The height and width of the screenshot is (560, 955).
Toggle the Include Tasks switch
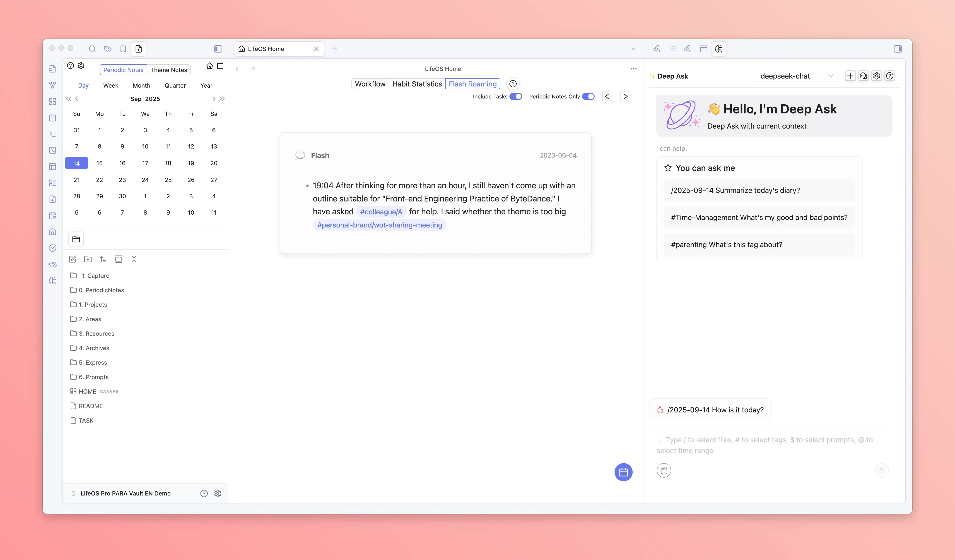pyautogui.click(x=515, y=97)
